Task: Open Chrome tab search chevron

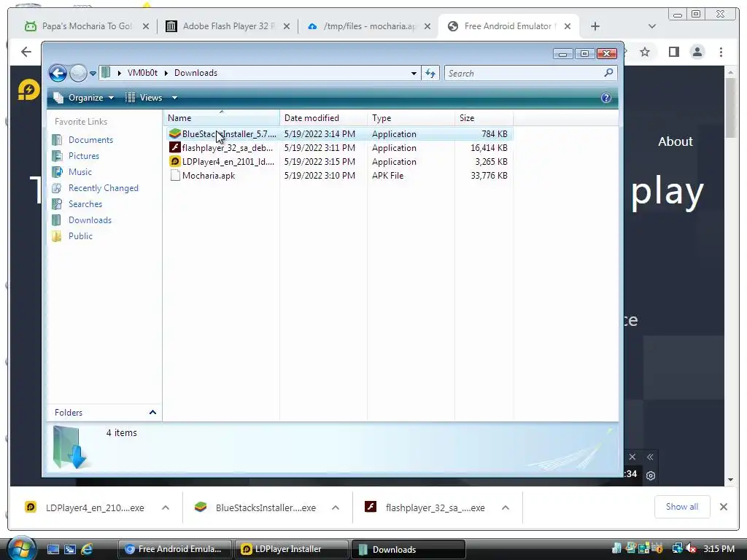Action: 652,27
